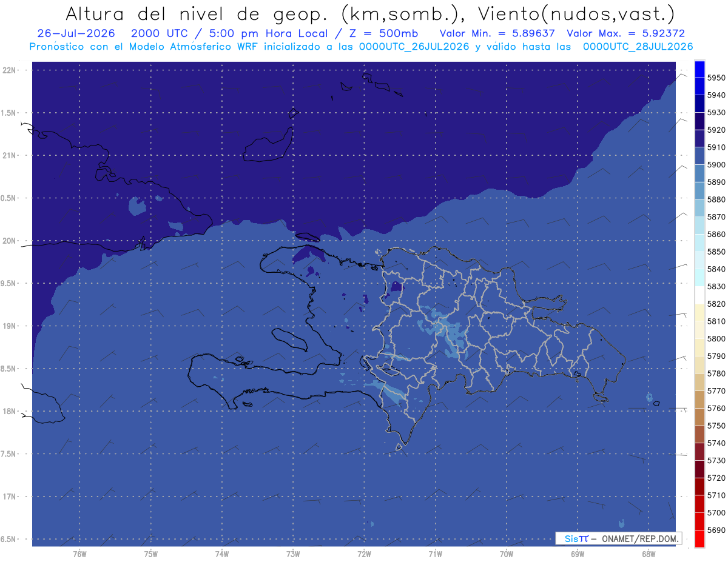The width and height of the screenshot is (728, 562).
Task: Click the '76W' longitude label
Action: (x=79, y=554)
